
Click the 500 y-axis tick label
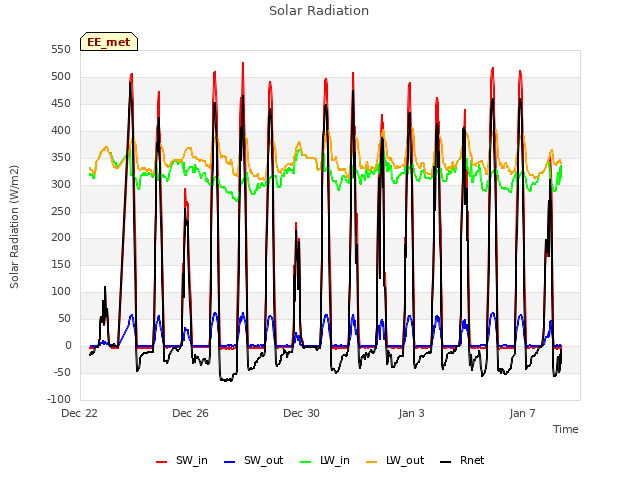tap(61, 77)
